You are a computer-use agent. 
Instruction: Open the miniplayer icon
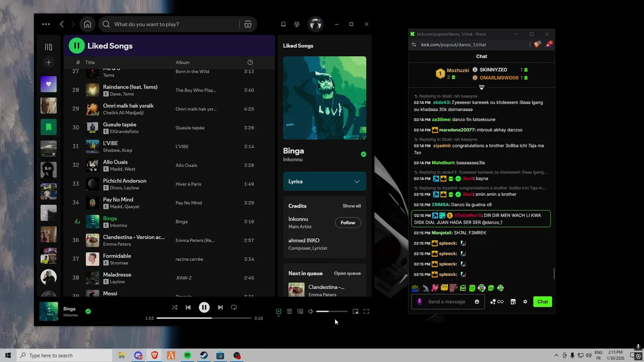355,311
